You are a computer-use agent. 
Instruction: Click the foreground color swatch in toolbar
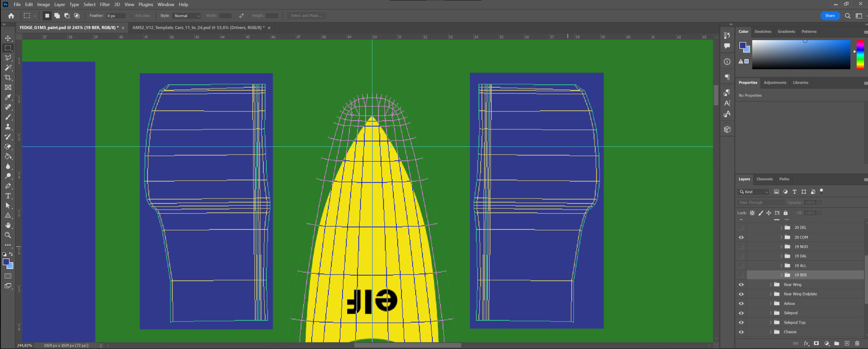(x=6, y=262)
